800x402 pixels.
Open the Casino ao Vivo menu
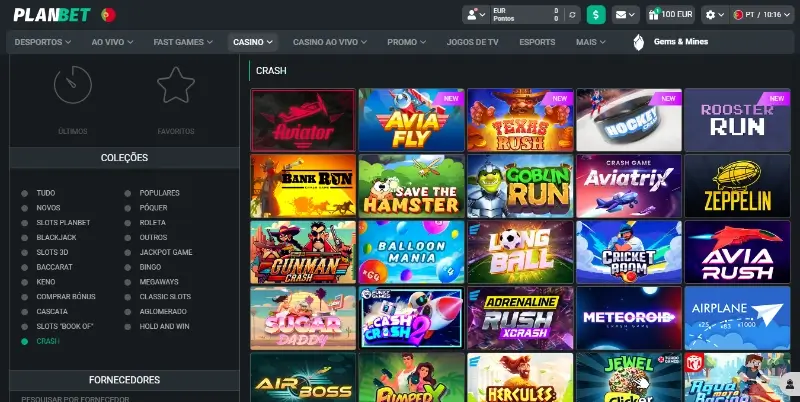click(x=329, y=42)
